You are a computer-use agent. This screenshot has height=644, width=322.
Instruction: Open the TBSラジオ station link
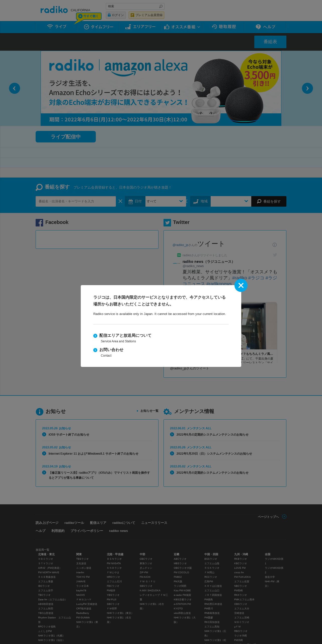(83, 559)
